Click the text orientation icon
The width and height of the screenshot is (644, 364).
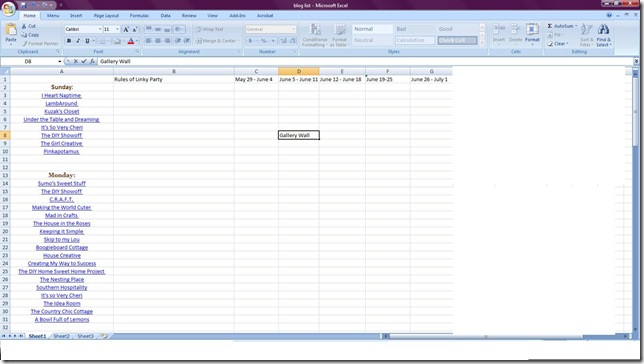pos(178,29)
